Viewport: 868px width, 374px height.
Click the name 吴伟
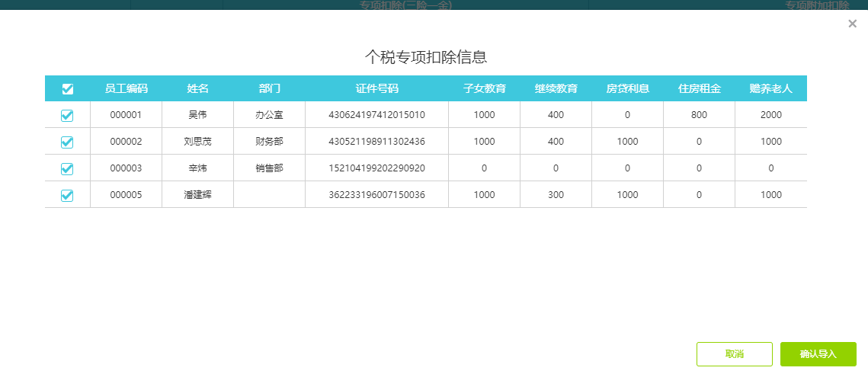(197, 115)
